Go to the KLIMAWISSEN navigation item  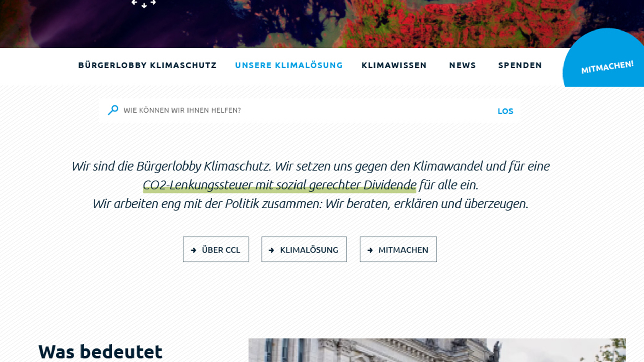(394, 65)
